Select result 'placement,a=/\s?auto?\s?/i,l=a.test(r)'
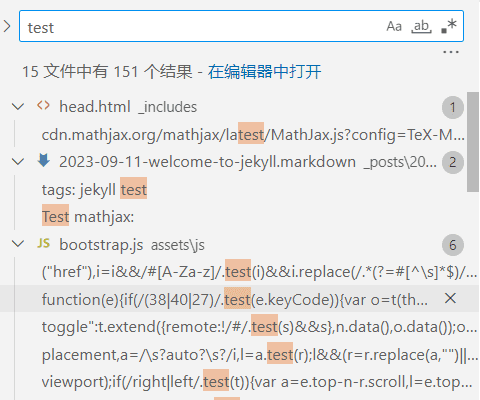 [x=259, y=355]
